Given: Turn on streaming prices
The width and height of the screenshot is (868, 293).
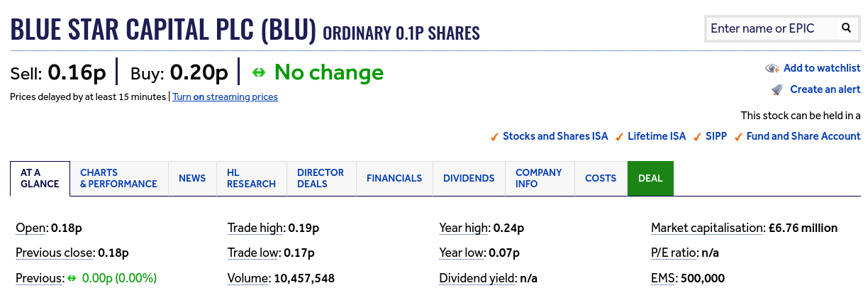Looking at the screenshot, I should tap(225, 96).
